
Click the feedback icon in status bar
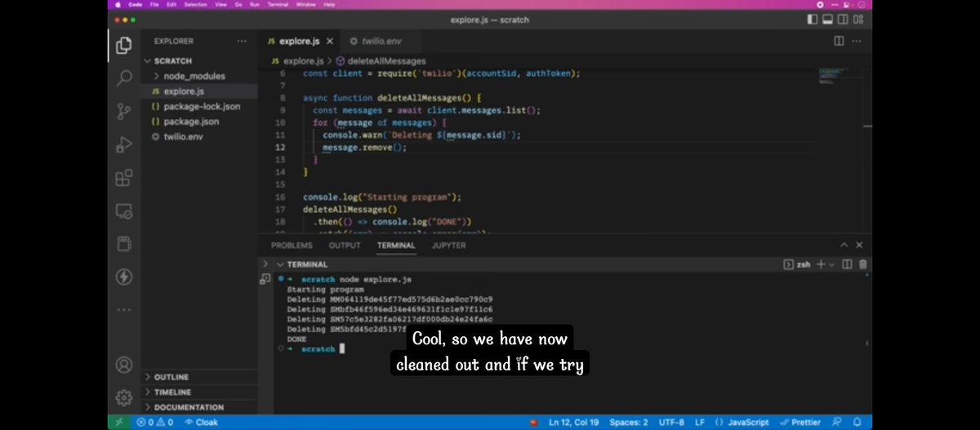[837, 423]
